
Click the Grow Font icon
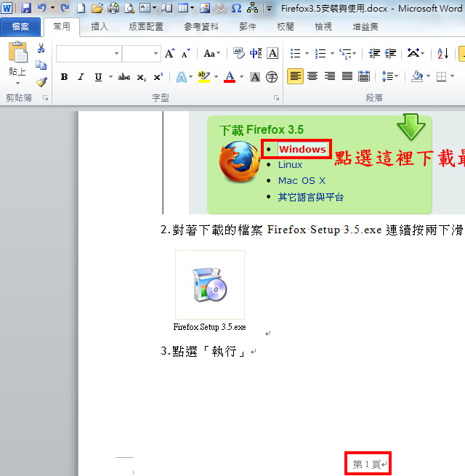(170, 54)
